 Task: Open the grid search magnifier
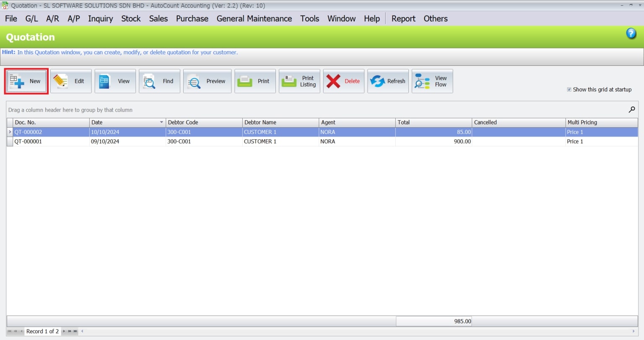(631, 109)
